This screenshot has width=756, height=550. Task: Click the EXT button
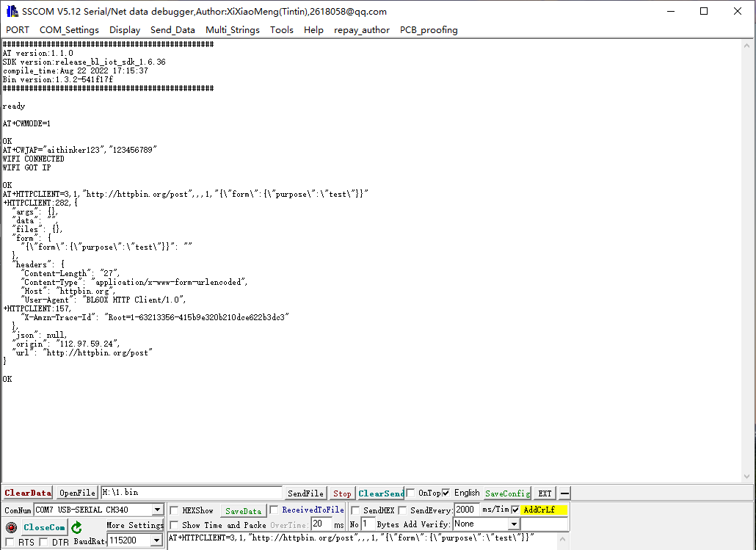point(545,493)
